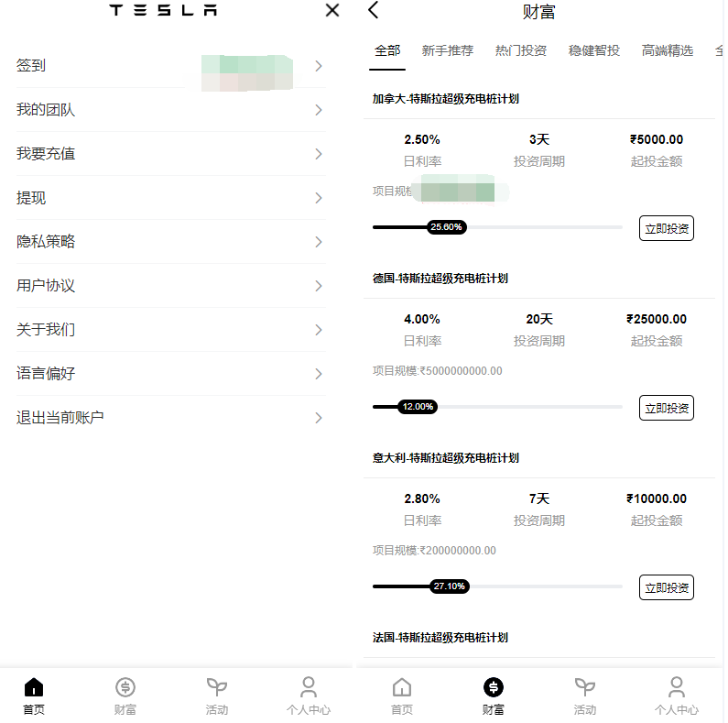Expand 退出当前账户 row chevron
Screen dimensions: 728x723
tap(319, 418)
